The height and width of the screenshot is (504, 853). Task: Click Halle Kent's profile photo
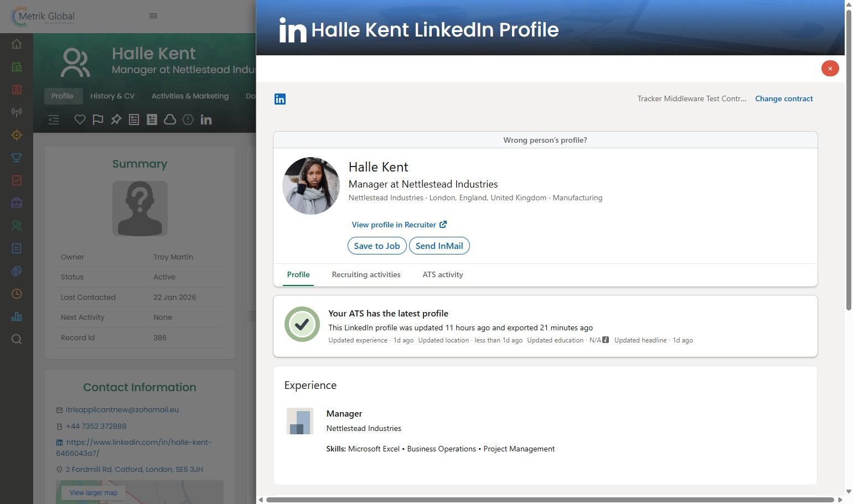(311, 186)
